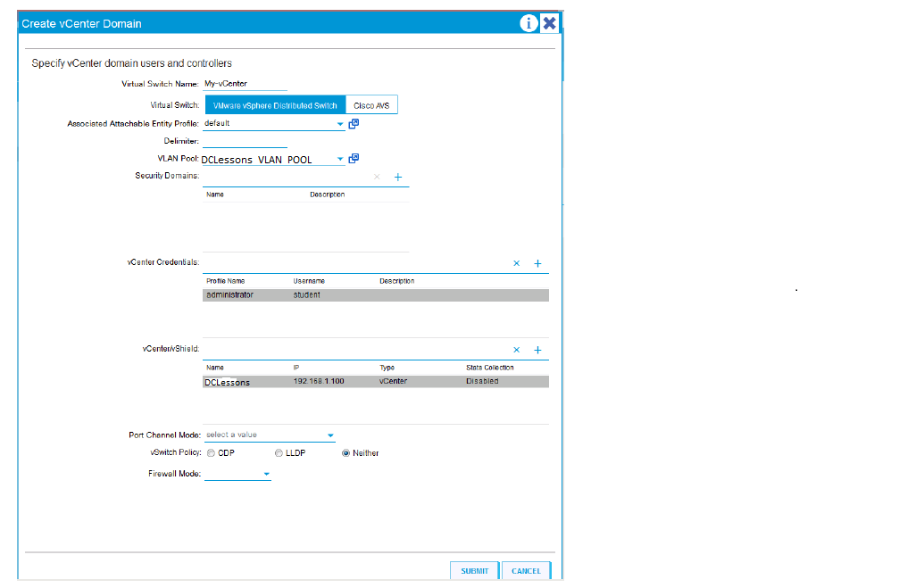The width and height of the screenshot is (924, 588).
Task: Click IP column header in vCenter/vShield
Action: (x=296, y=368)
